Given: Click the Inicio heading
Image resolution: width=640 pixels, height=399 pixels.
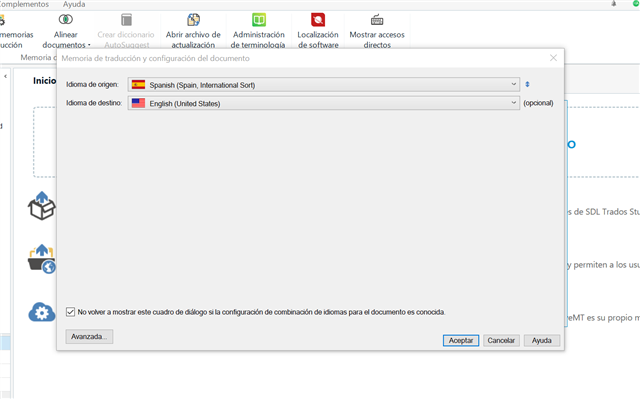Looking at the screenshot, I should 44,81.
